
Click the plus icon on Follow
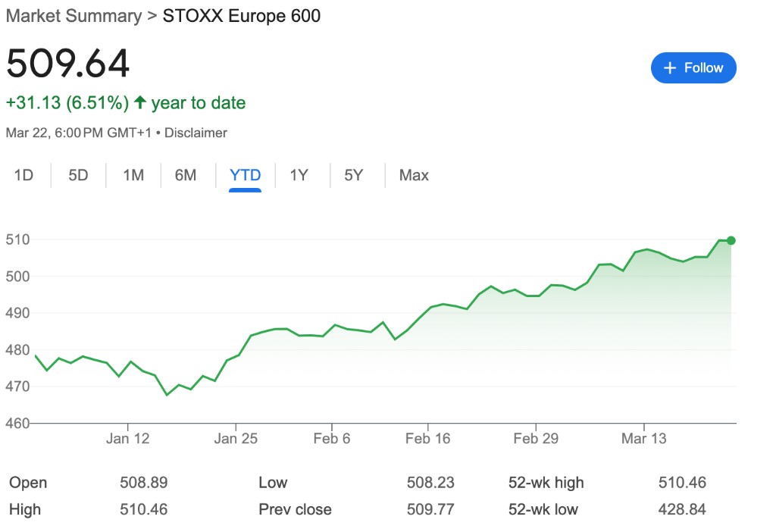tap(669, 68)
